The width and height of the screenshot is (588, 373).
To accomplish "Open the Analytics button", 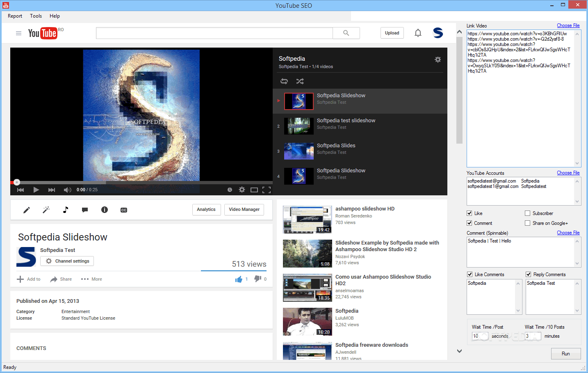I will pos(206,210).
